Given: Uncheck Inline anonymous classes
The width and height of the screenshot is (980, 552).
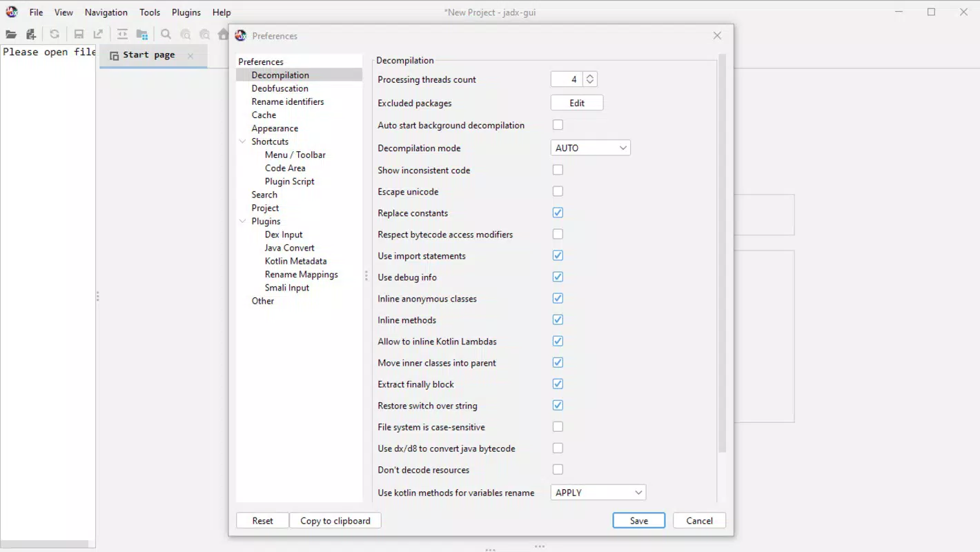Looking at the screenshot, I should 558,298.
